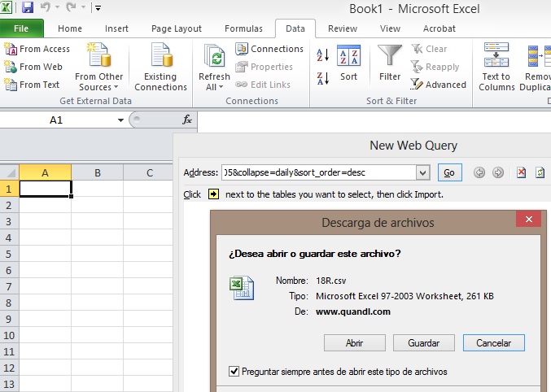Click the yellow arrow table selector icon

click(213, 194)
